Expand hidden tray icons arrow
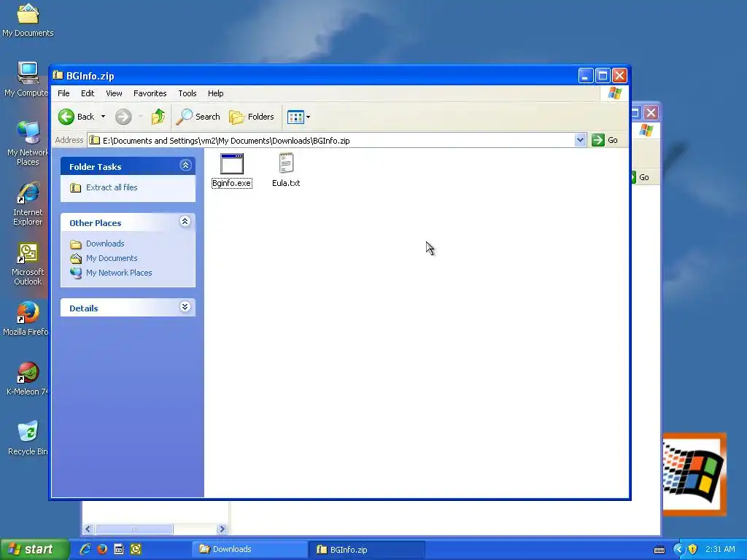The image size is (747, 560). coord(678,549)
